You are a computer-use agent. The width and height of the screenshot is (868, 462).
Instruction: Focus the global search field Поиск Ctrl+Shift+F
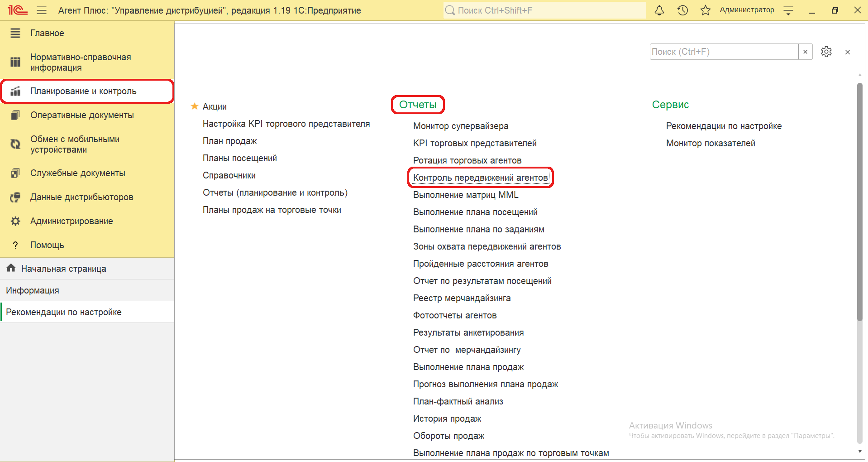click(545, 10)
